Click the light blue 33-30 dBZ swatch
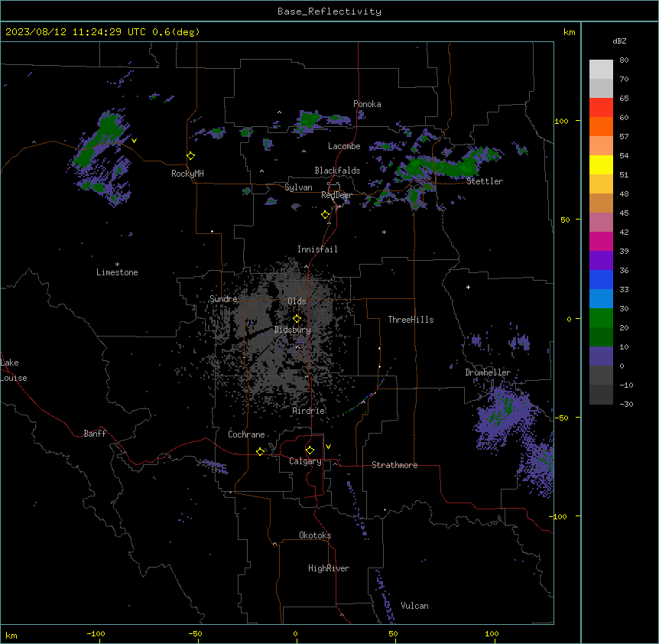 (601, 299)
